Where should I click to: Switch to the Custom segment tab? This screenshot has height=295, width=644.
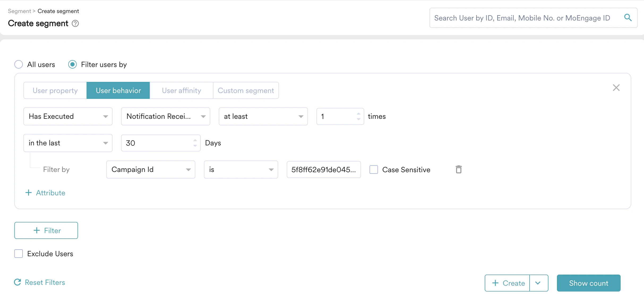[x=246, y=90]
